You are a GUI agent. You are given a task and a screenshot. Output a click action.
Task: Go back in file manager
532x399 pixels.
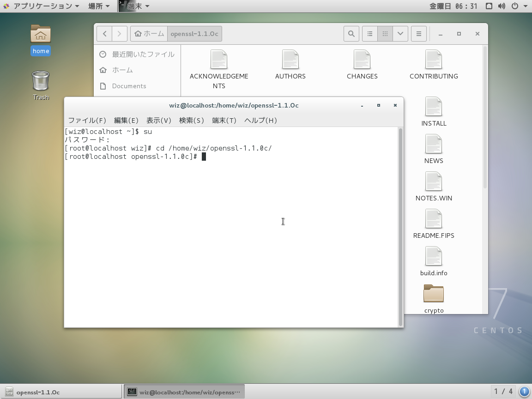(x=104, y=34)
